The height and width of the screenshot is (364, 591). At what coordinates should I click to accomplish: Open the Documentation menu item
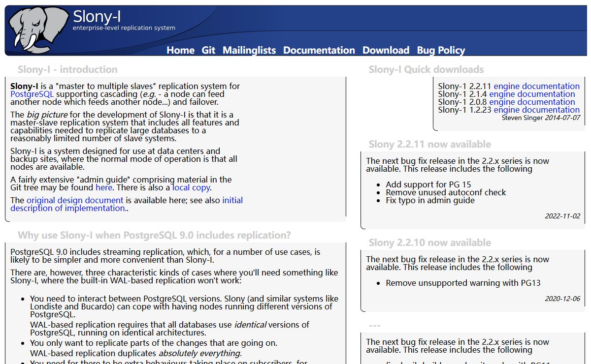click(x=319, y=50)
